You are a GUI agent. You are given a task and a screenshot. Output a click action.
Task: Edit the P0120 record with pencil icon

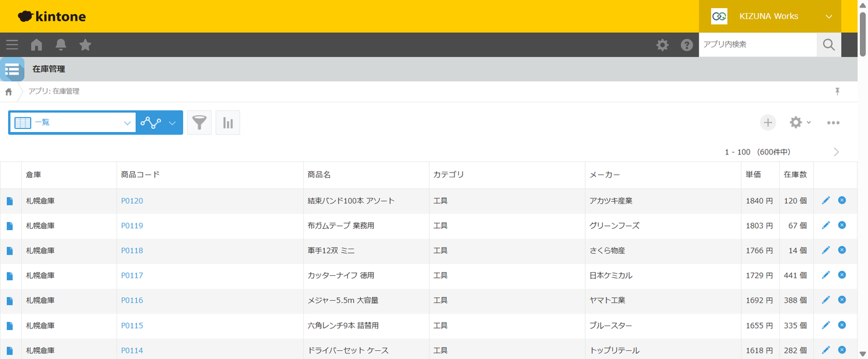pyautogui.click(x=826, y=200)
